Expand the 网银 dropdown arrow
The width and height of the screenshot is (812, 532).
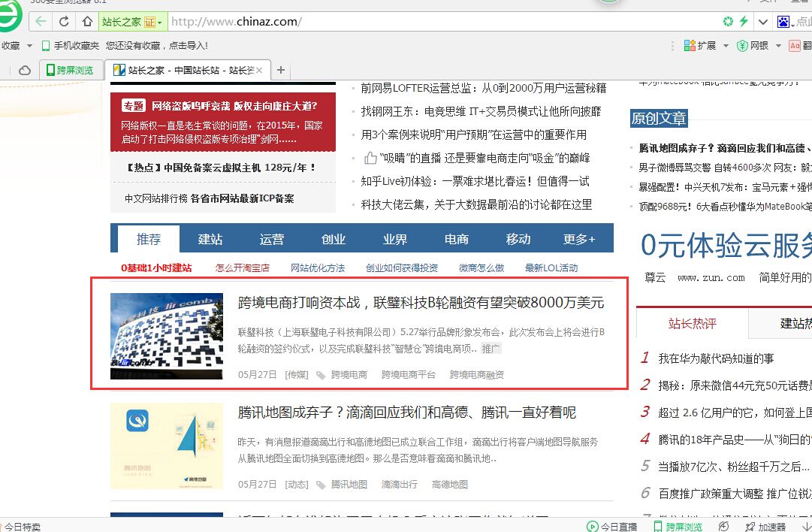coord(777,46)
